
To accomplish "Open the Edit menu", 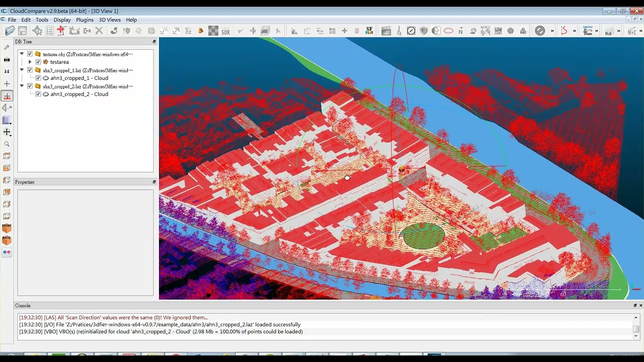I will (26, 20).
